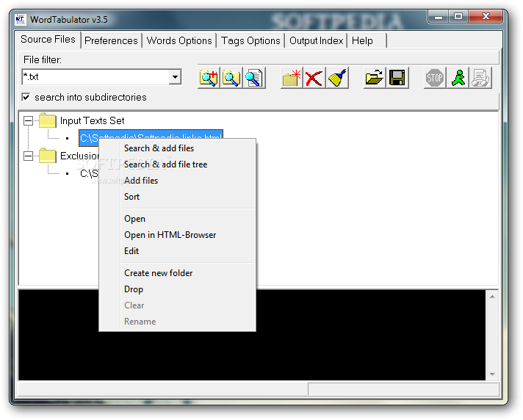
Task: Collapse the Input Texts Set tree node
Action: click(x=29, y=120)
